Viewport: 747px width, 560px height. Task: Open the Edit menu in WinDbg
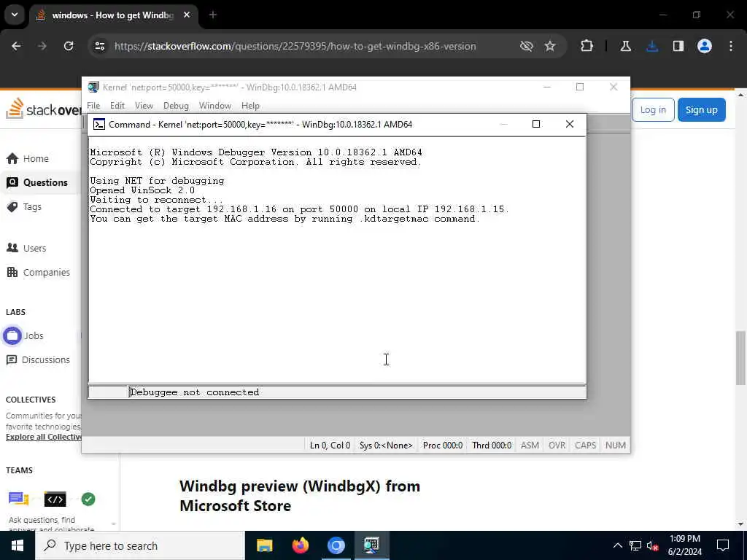tap(117, 106)
